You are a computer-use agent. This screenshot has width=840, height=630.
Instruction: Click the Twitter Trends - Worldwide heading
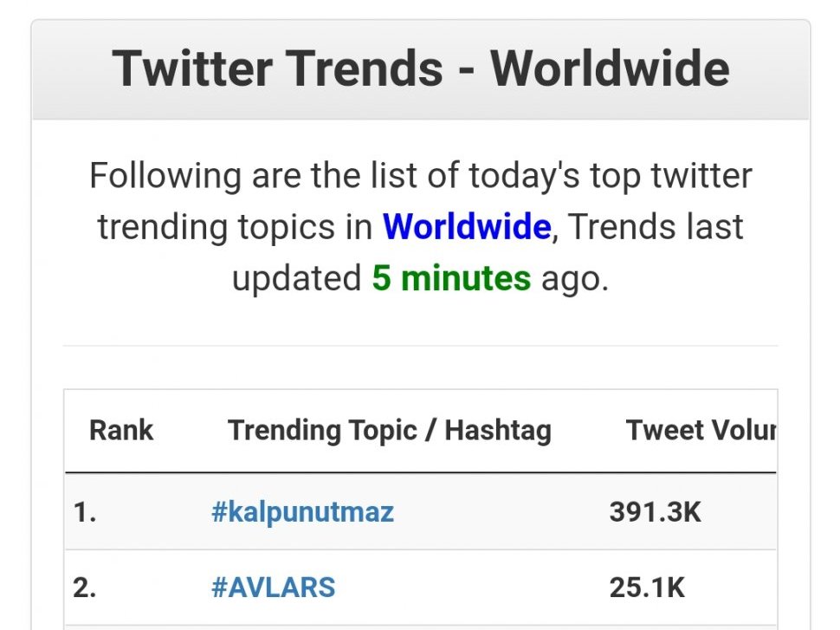pyautogui.click(x=421, y=68)
